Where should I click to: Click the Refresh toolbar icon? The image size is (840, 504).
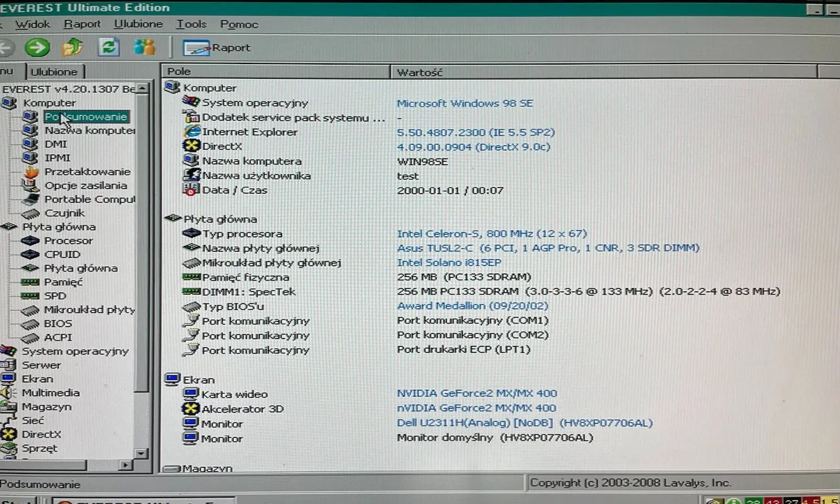click(x=109, y=47)
